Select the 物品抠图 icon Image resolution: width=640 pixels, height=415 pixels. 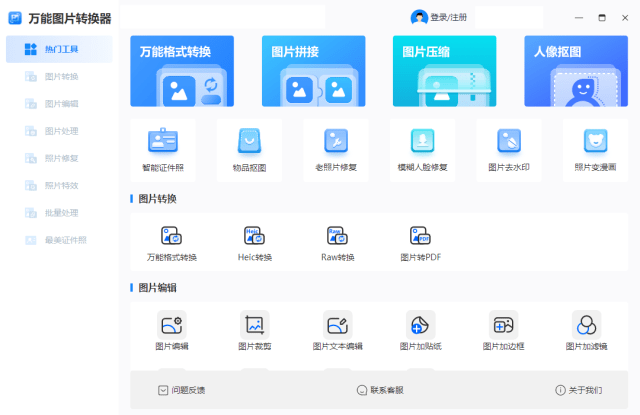[249, 141]
